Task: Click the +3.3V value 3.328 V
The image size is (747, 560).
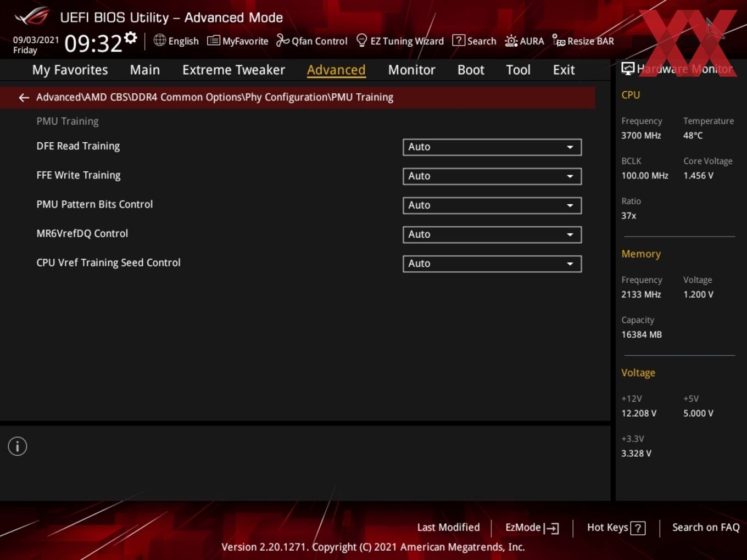Action: point(636,453)
